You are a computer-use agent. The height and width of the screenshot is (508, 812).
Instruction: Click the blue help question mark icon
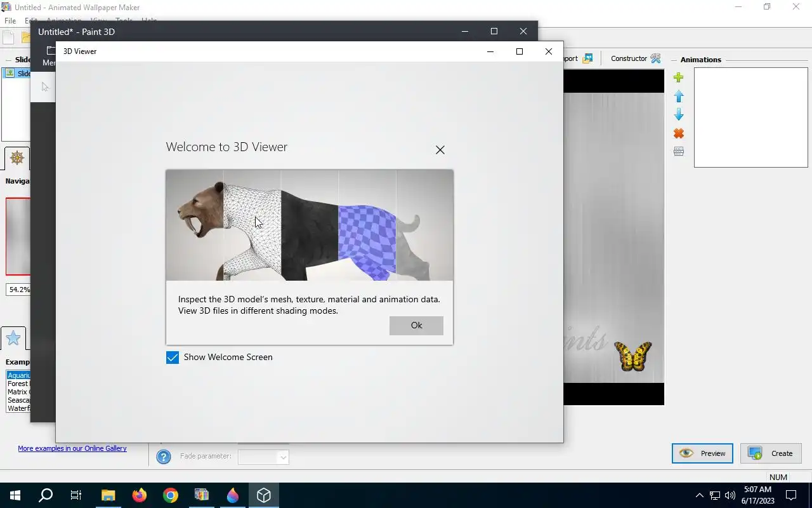point(164,457)
